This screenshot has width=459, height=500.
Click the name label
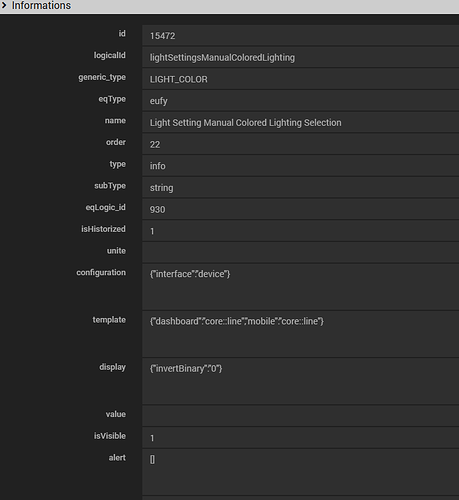[x=115, y=121]
